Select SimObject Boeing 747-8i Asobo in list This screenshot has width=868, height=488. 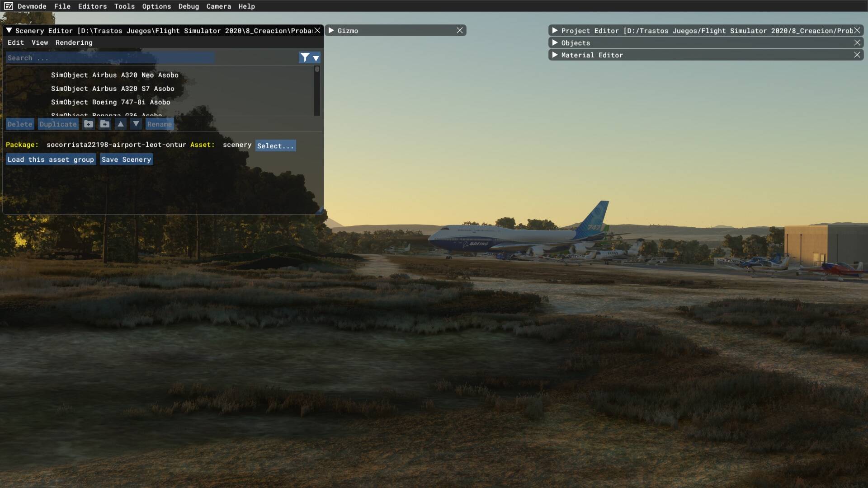pyautogui.click(x=111, y=102)
